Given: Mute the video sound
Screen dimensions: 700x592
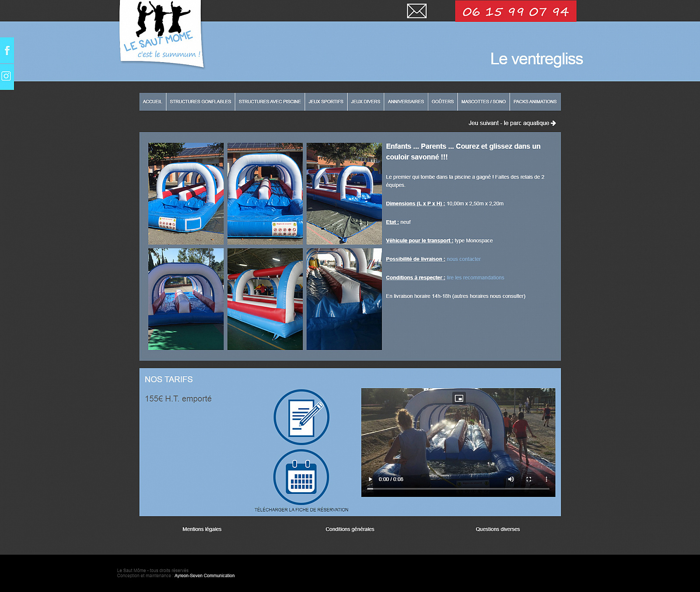Looking at the screenshot, I should click(x=511, y=479).
